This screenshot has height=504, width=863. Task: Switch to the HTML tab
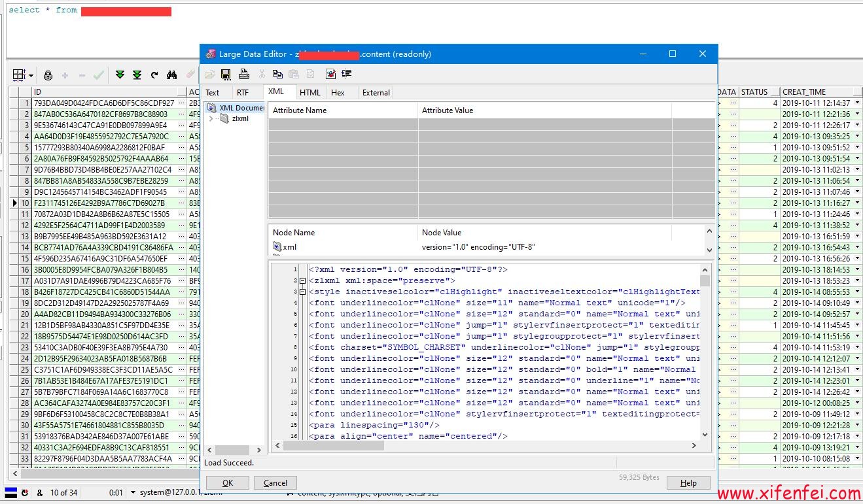(x=309, y=93)
